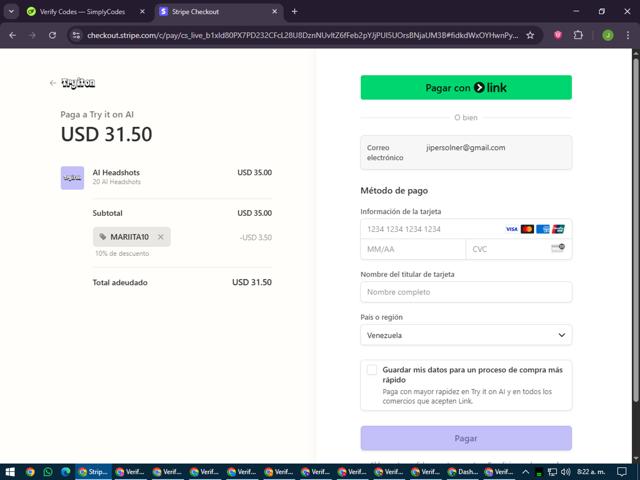Open the pinned Chrome taskbar icon
This screenshot has width=640, height=480.
coord(30,472)
